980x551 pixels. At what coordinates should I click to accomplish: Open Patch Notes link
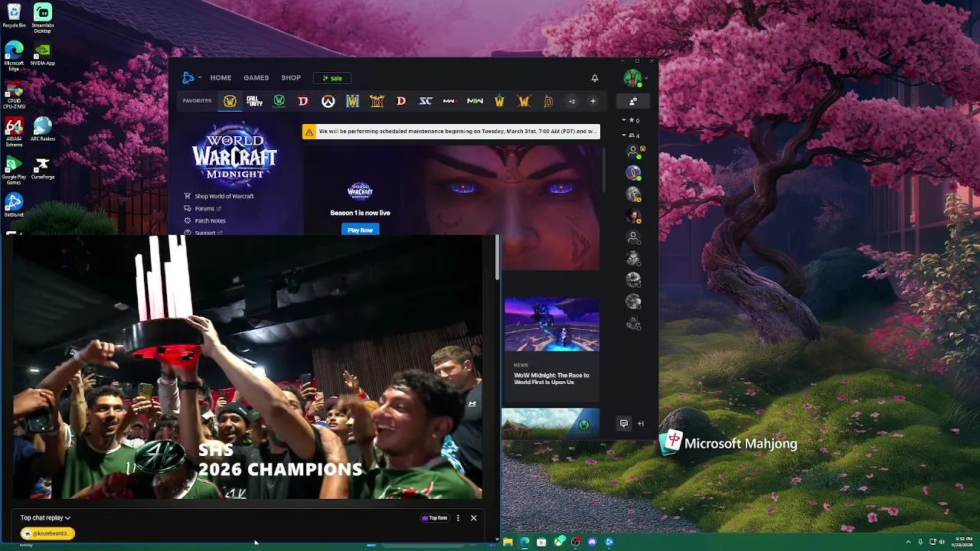tap(204, 220)
